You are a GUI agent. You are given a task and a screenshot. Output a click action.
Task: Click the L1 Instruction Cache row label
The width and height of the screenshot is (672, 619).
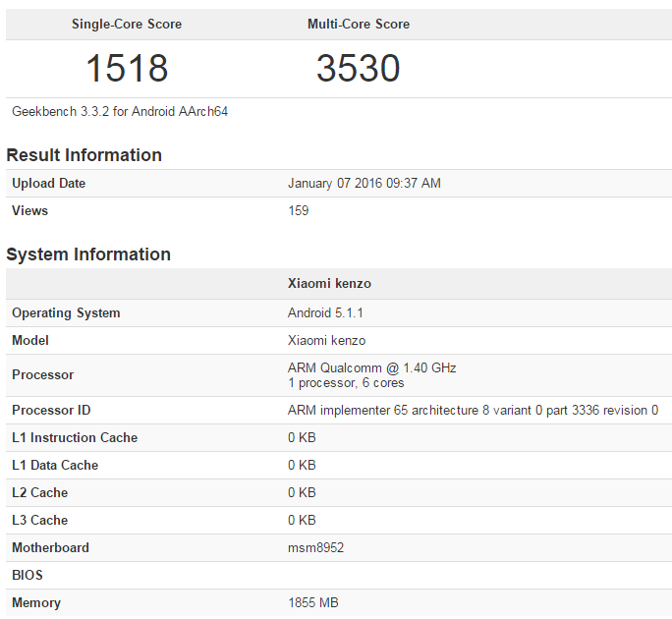(x=75, y=438)
